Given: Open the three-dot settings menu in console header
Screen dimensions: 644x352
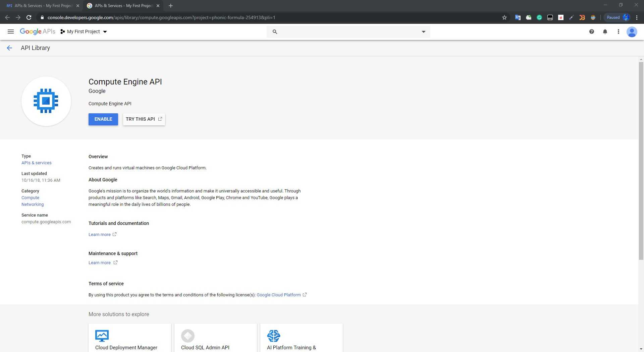Looking at the screenshot, I should tap(619, 32).
